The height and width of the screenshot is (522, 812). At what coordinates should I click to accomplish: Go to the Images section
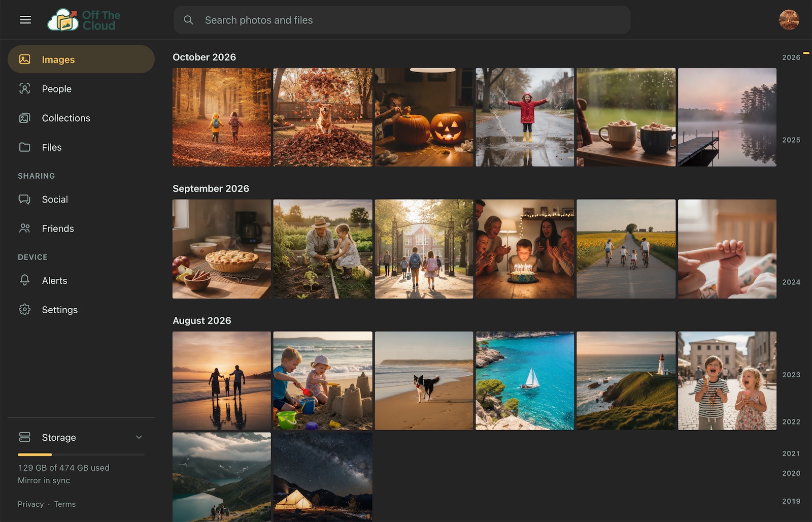point(81,59)
